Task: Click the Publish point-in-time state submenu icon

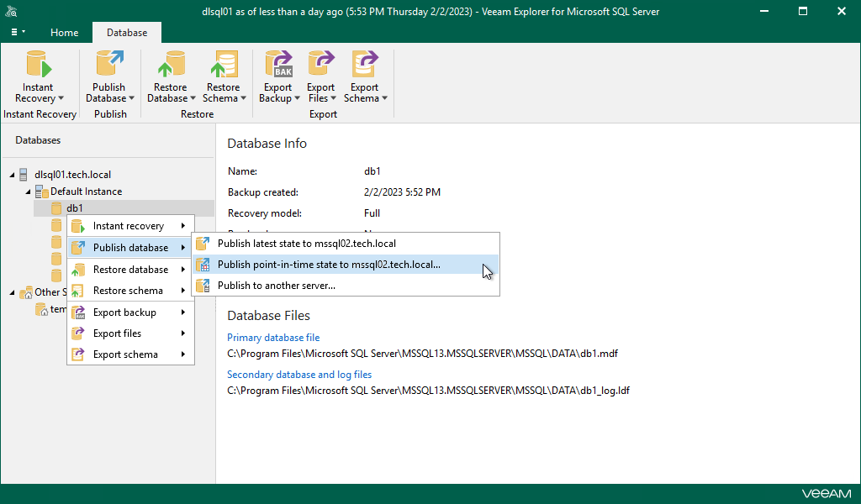Action: point(203,265)
